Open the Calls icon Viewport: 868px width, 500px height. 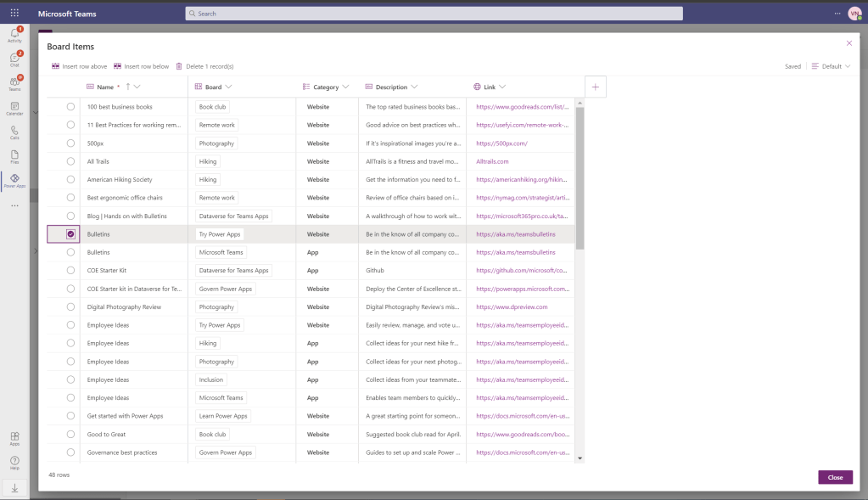point(14,132)
